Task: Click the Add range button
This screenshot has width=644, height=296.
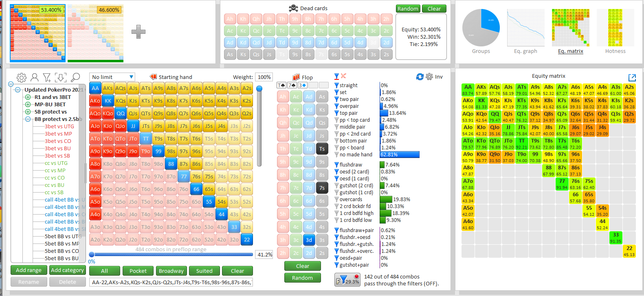Action: (x=29, y=270)
